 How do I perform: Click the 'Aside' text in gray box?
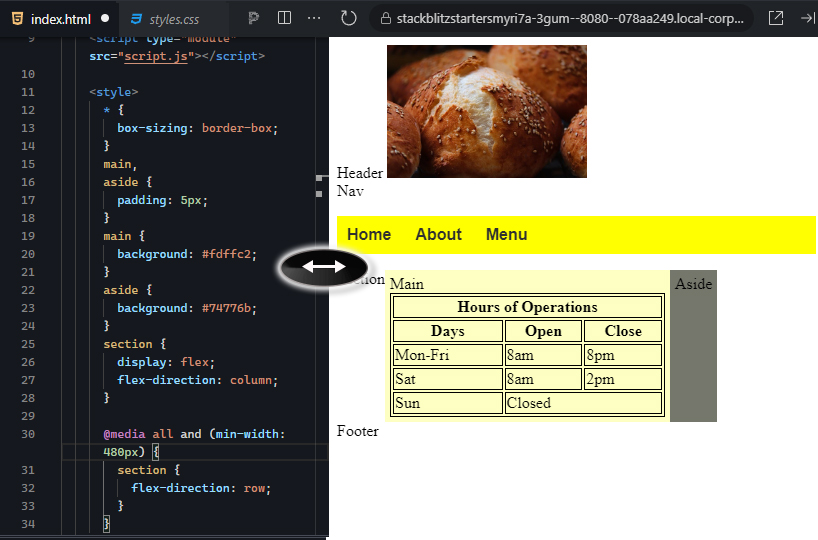click(693, 284)
